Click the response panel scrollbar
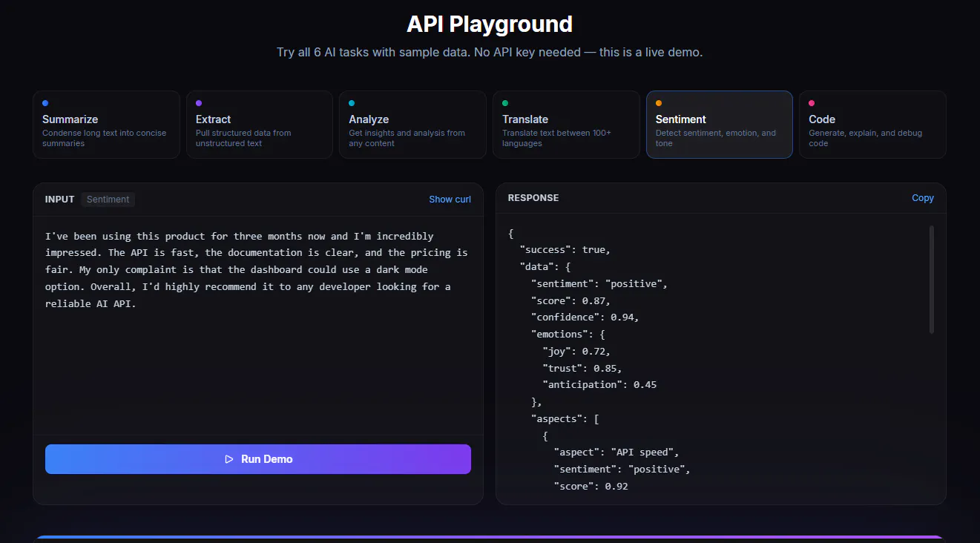The image size is (980, 543). click(932, 280)
